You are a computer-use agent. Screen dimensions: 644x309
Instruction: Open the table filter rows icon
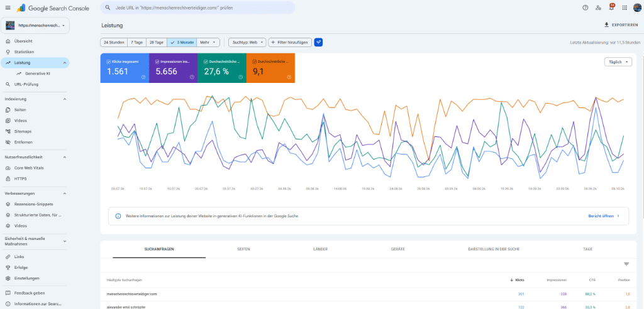click(626, 264)
